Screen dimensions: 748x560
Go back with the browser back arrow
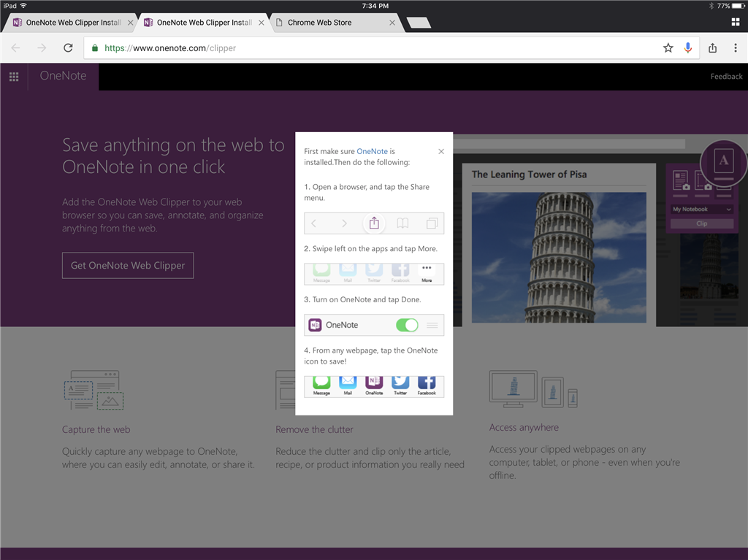pos(16,47)
